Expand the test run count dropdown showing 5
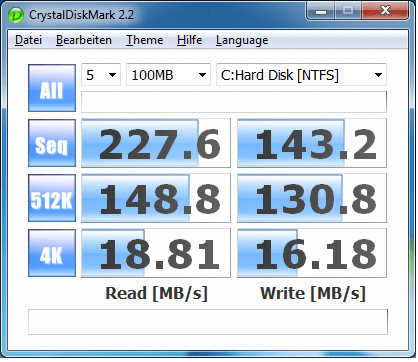This screenshot has height=362, width=418. tap(101, 75)
